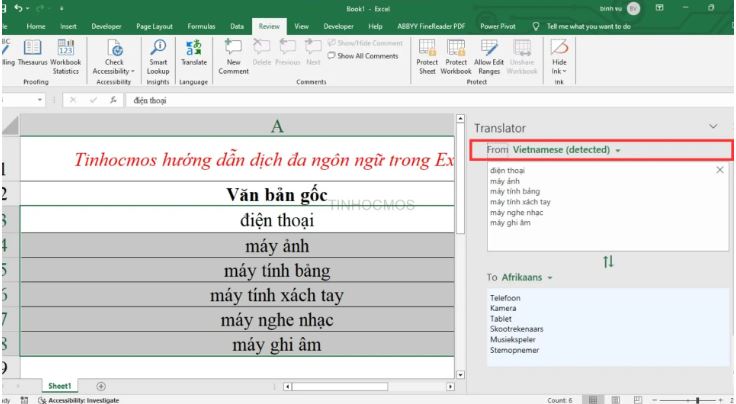The height and width of the screenshot is (404, 736).
Task: Select cell containing máy tính bảng
Action: pyautogui.click(x=237, y=270)
